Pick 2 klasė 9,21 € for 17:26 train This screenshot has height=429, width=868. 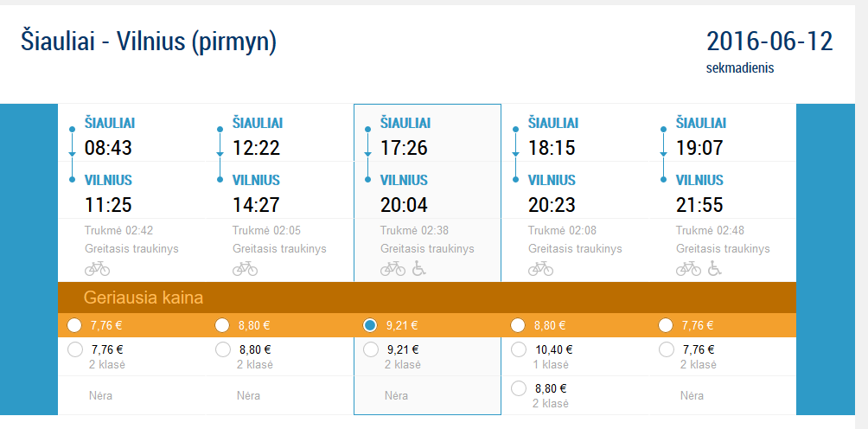coord(370,349)
